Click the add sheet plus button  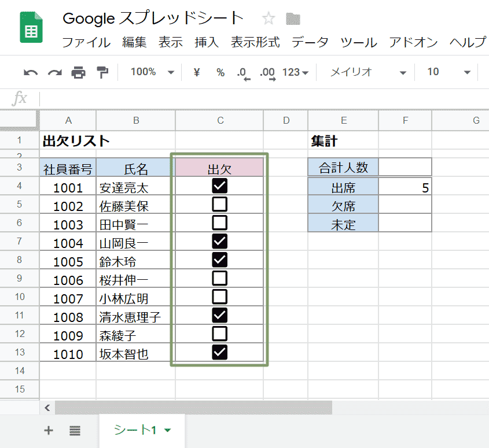49,430
